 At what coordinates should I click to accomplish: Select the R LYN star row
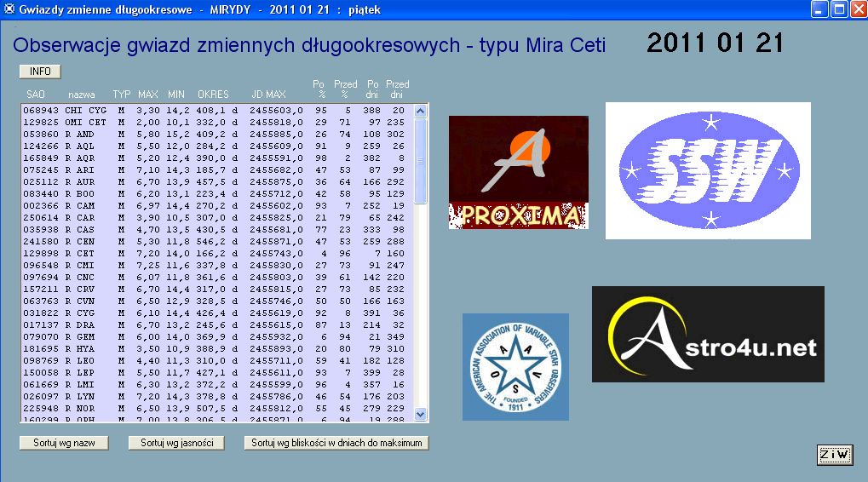click(217, 396)
